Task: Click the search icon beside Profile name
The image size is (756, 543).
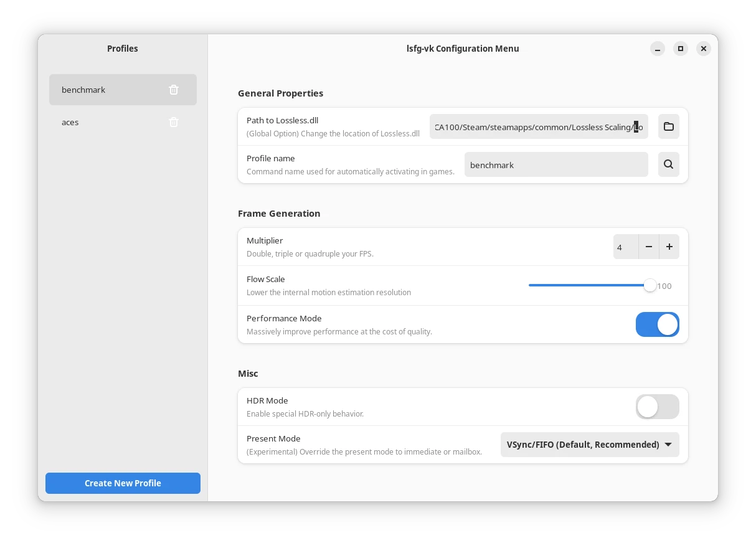Action: pyautogui.click(x=668, y=164)
